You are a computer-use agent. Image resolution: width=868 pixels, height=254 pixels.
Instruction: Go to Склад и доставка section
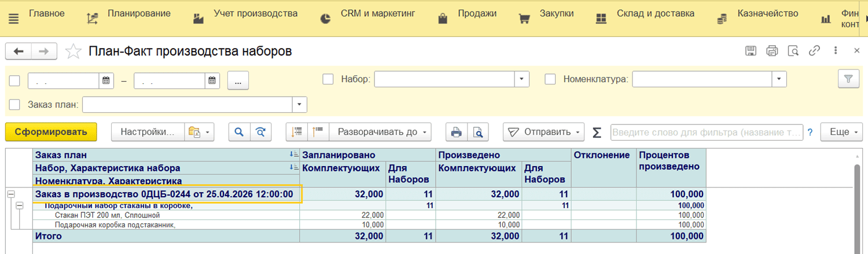pos(647,13)
